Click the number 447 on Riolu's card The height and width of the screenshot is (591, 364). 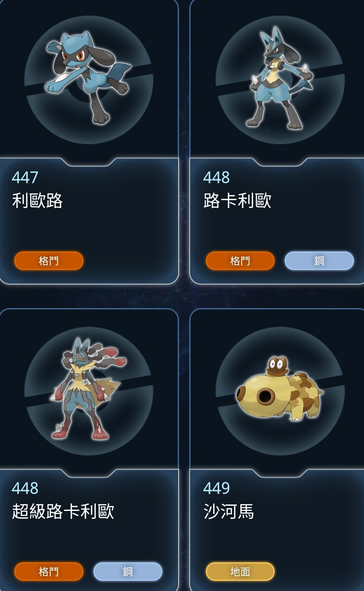point(25,177)
